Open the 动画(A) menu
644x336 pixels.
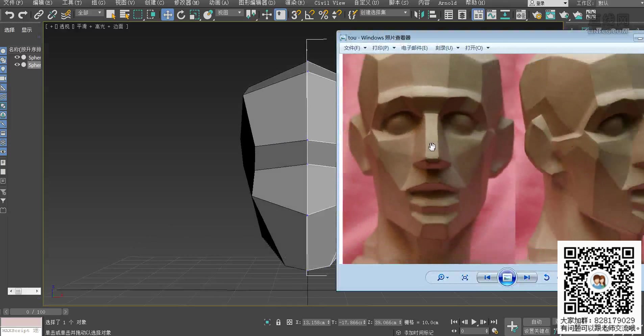(x=219, y=3)
